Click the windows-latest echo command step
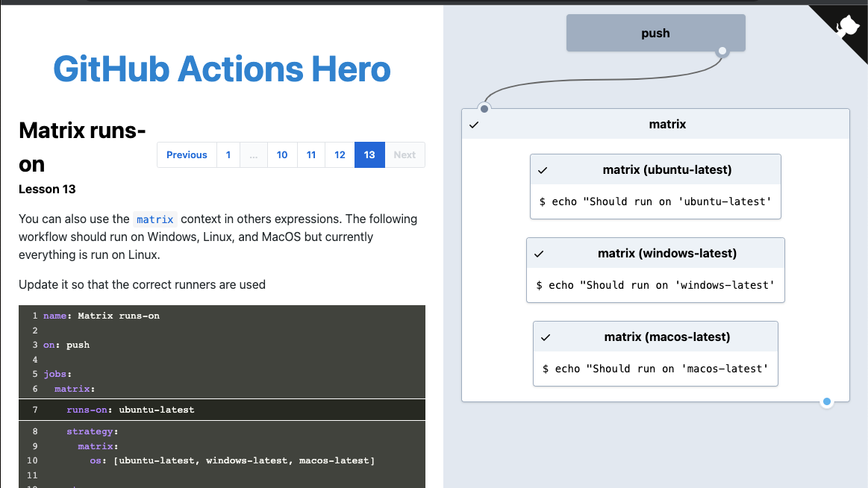 point(655,285)
